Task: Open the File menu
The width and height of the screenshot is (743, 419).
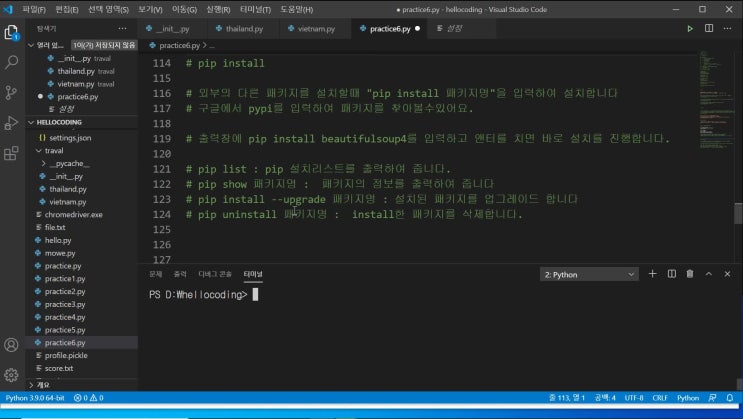Action: [x=34, y=9]
